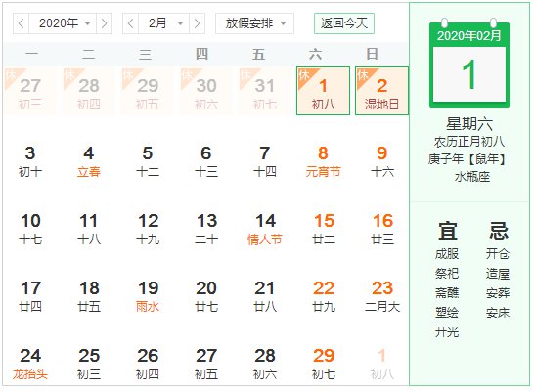Image resolution: width=534 pixels, height=392 pixels.
Task: Open the 2020年 year dropdown
Action: [x=63, y=23]
